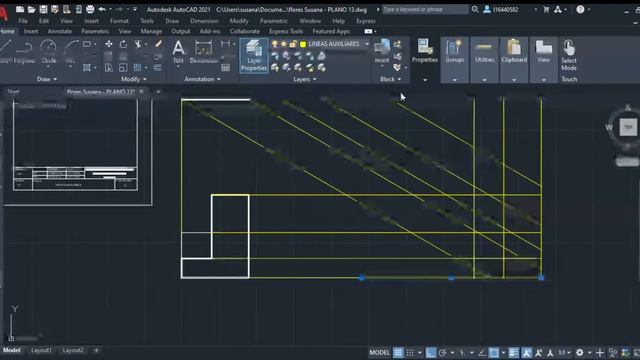Screen dimensions: 640x360
Task: Open the LINEAS AUXILIARES layer dropdown
Action: pos(367,44)
